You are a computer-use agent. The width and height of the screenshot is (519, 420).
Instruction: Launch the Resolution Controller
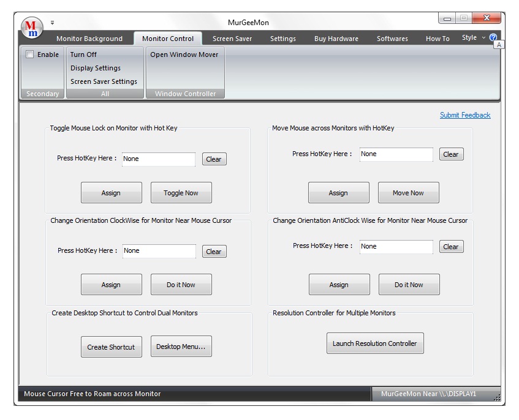(x=374, y=343)
